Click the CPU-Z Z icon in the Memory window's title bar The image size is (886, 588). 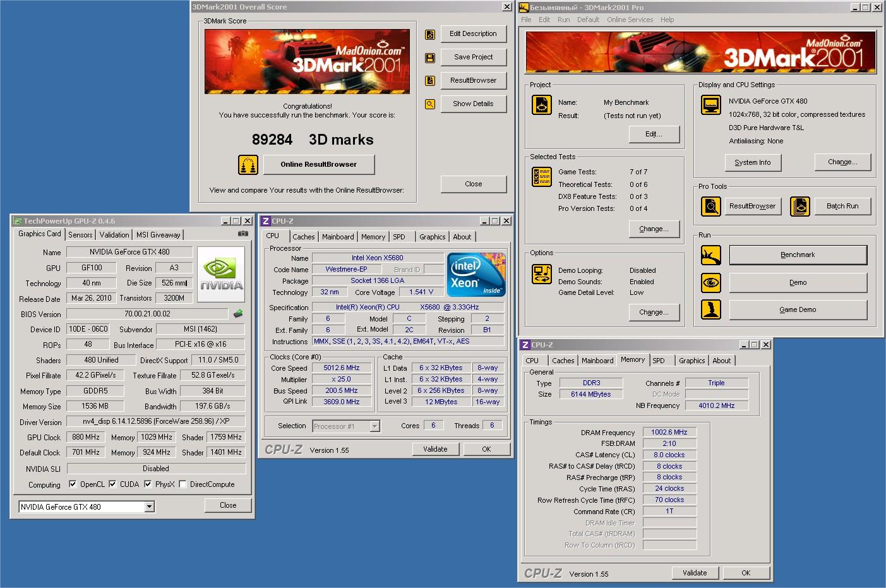tap(525, 345)
